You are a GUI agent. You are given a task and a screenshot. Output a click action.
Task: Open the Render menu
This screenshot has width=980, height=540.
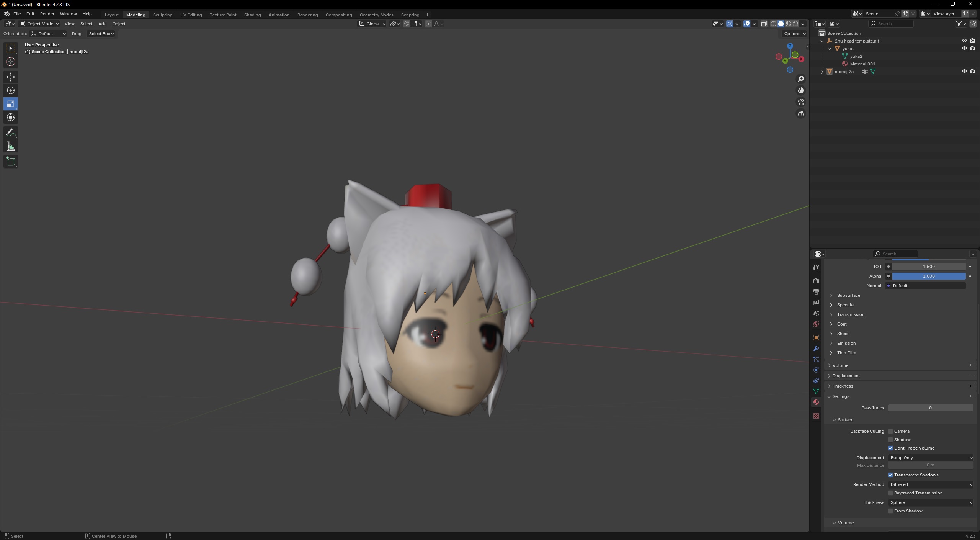coord(47,14)
